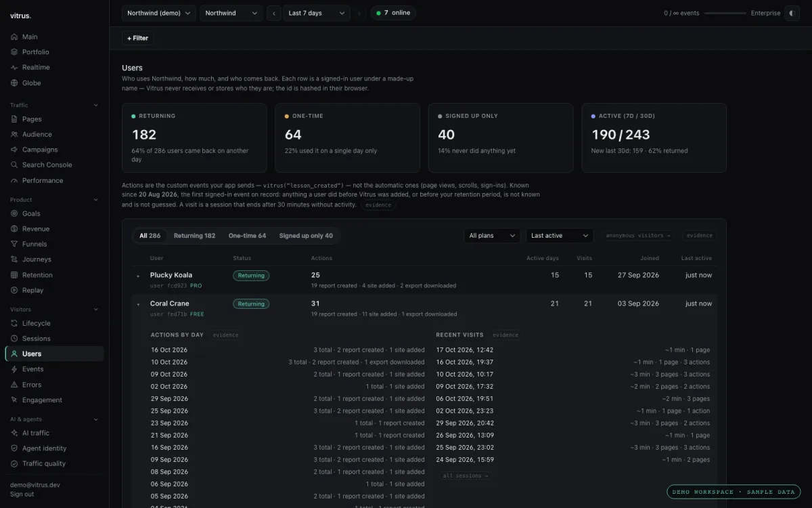The width and height of the screenshot is (812, 508).
Task: Click the Sessions stack icon
Action: (14, 339)
